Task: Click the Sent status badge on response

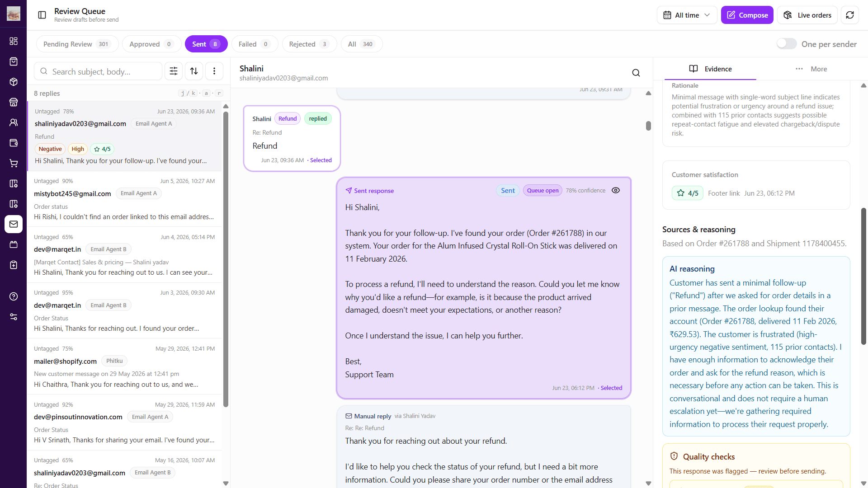Action: [x=508, y=190]
